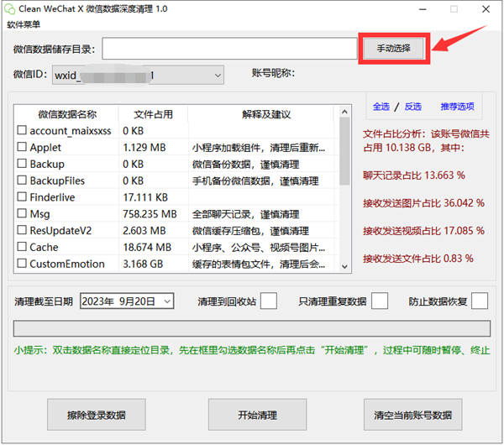Screen dimensions: 504x445
Task: Click the text 微信缓存压缩包，谨慎清理
Action: 250,231
